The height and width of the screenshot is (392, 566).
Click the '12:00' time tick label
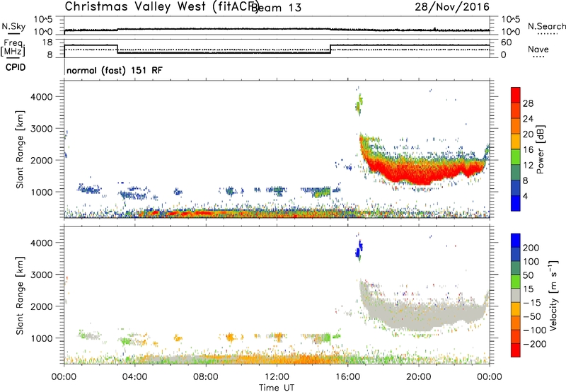point(277,377)
